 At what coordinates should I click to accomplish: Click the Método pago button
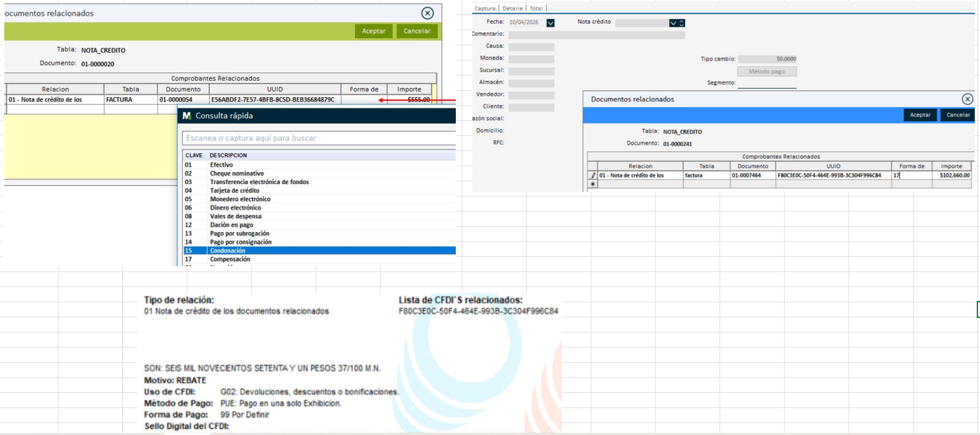click(x=767, y=71)
